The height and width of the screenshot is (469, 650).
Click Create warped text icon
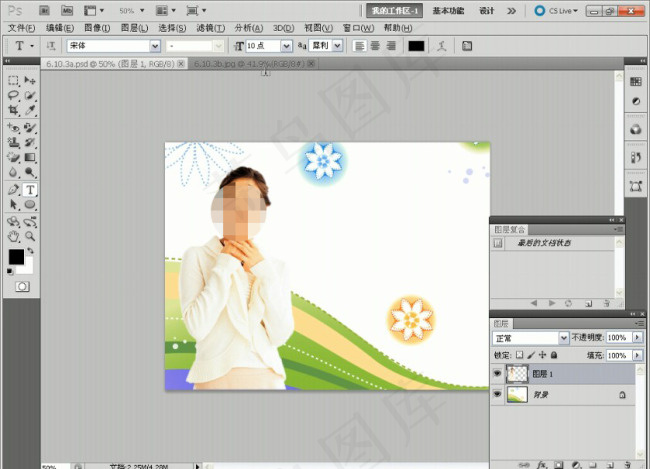pos(441,46)
